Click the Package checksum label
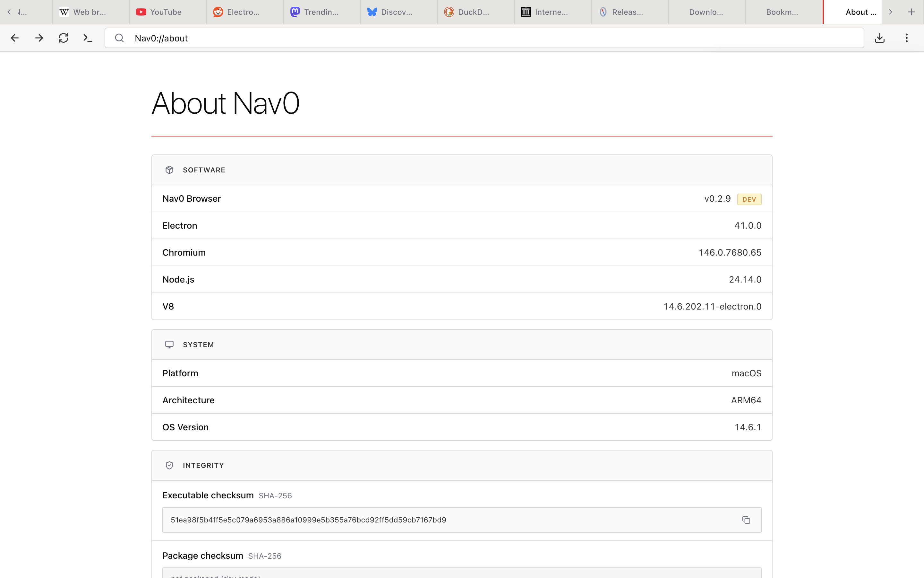The width and height of the screenshot is (924, 578). click(x=203, y=556)
